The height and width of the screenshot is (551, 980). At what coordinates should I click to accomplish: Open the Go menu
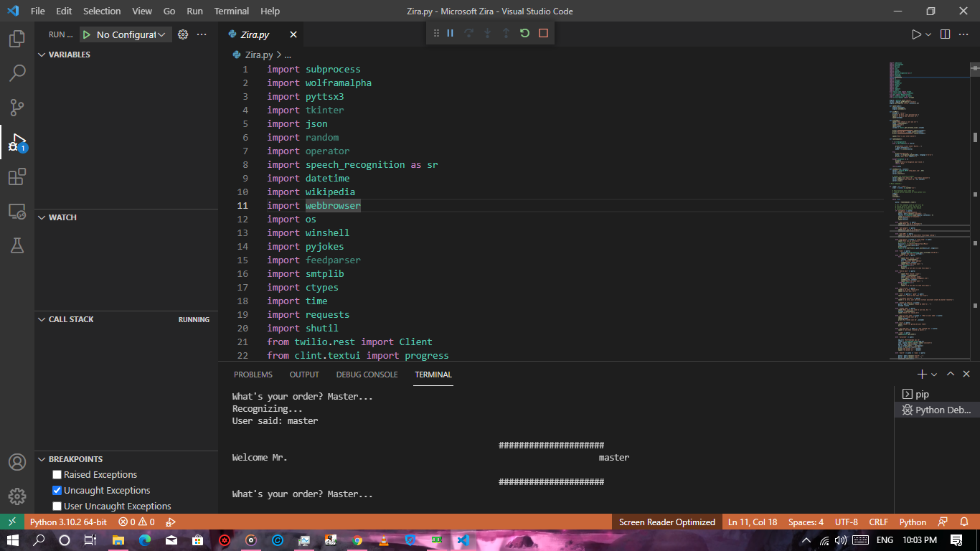pos(169,11)
